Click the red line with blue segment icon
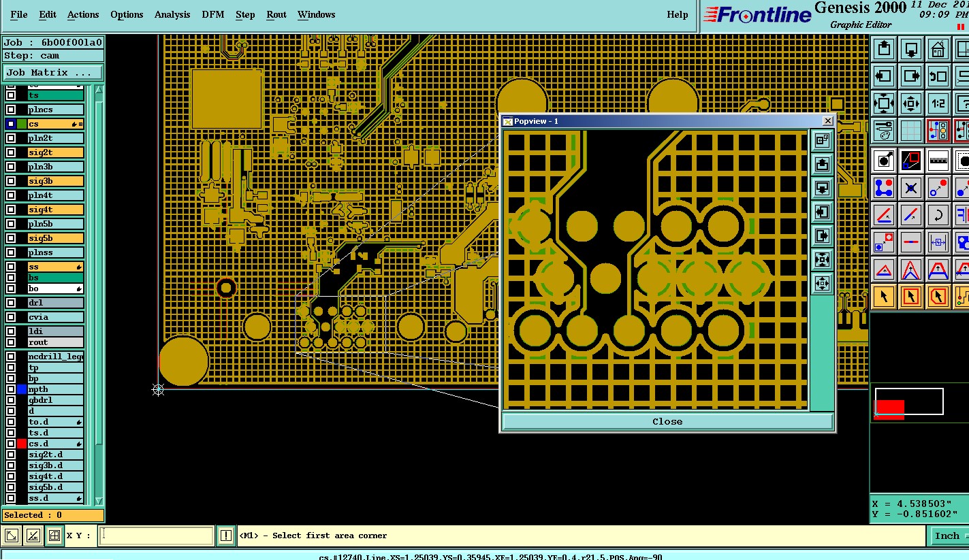 [911, 242]
